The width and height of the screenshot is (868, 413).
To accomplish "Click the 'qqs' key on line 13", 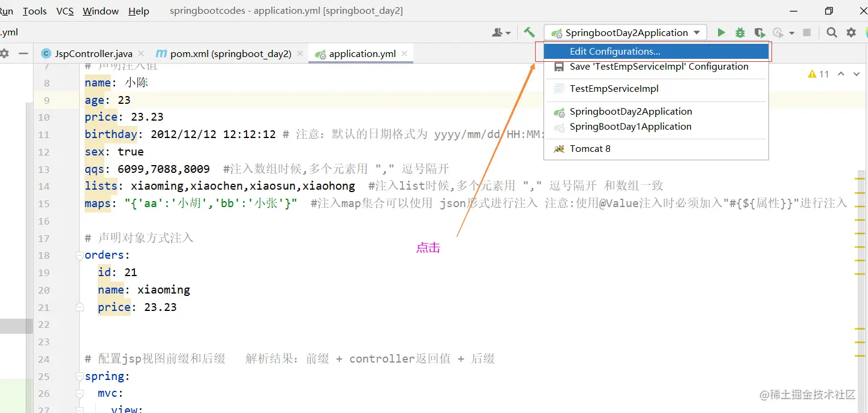I will (95, 169).
